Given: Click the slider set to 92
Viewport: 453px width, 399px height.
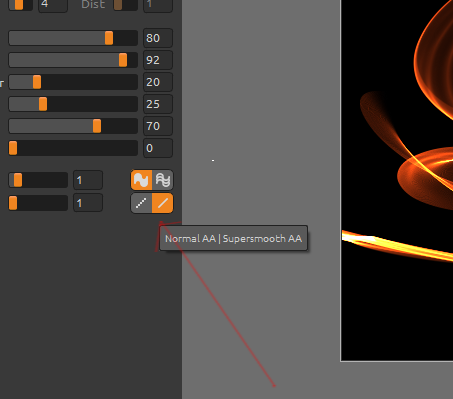Looking at the screenshot, I should click(73, 60).
